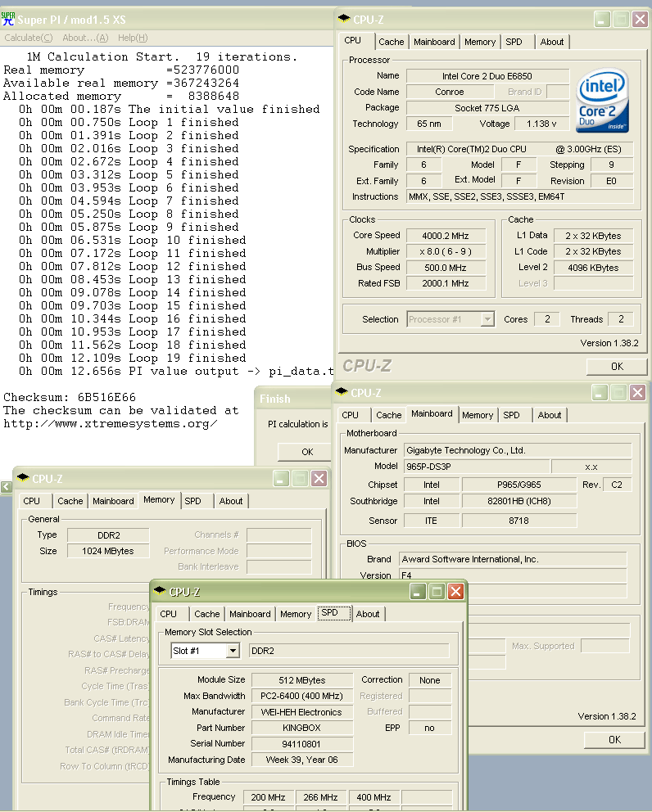
Task: Open About tab in Mainboard CPU-Z window
Action: 550,415
